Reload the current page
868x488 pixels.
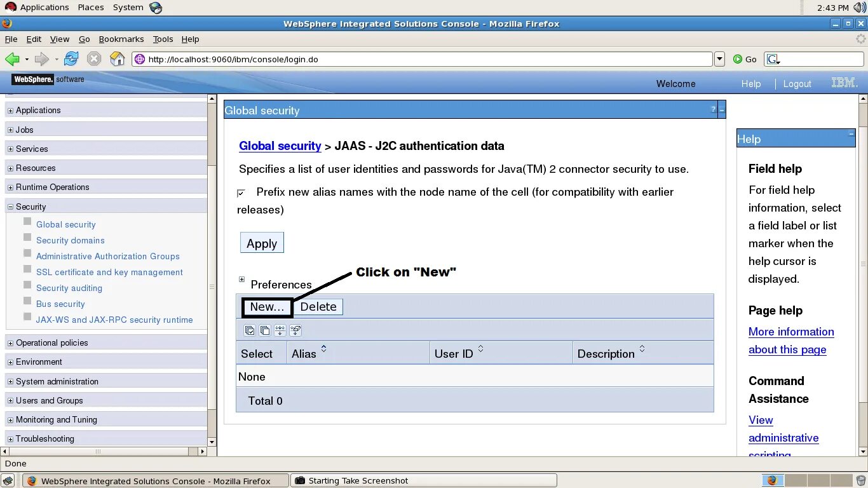pyautogui.click(x=71, y=59)
